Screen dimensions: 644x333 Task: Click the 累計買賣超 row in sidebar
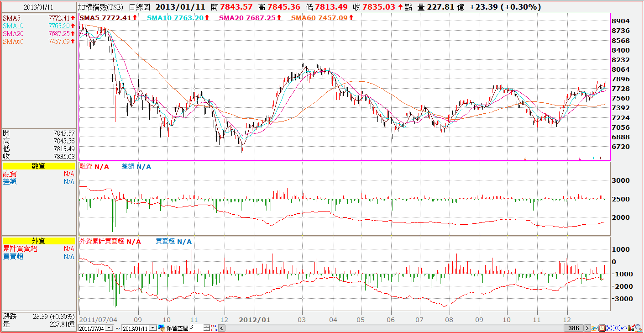38,248
